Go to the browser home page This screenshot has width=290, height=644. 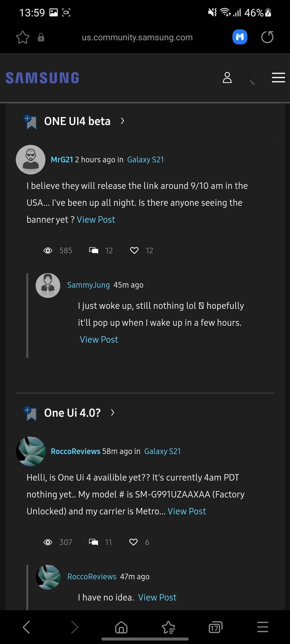point(121,627)
